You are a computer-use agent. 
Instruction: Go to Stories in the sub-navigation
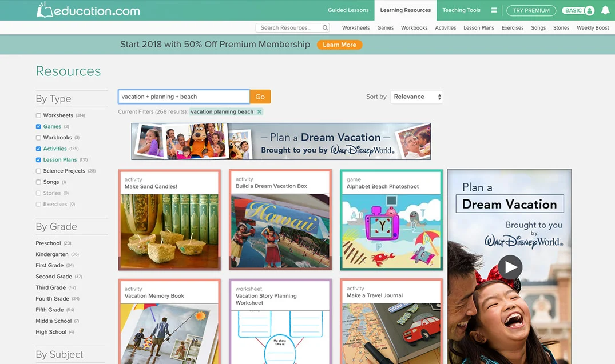click(561, 28)
